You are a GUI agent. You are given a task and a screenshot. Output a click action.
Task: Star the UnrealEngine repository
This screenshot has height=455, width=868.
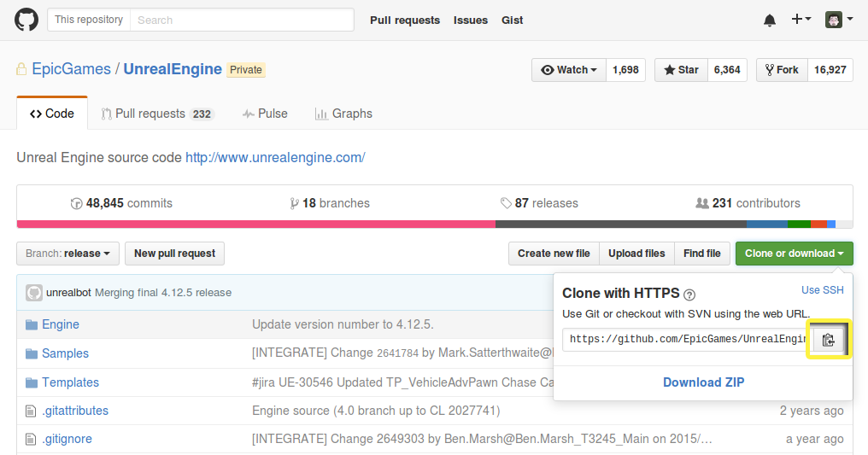coord(682,70)
